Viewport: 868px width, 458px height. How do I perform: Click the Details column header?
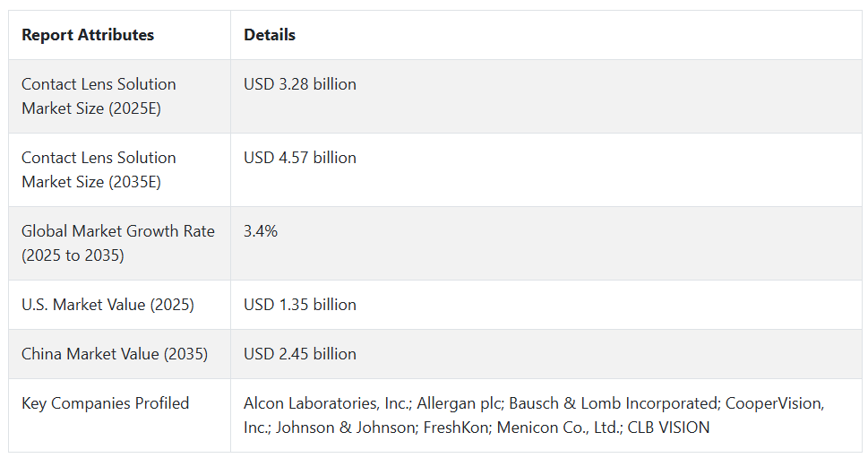pos(270,35)
